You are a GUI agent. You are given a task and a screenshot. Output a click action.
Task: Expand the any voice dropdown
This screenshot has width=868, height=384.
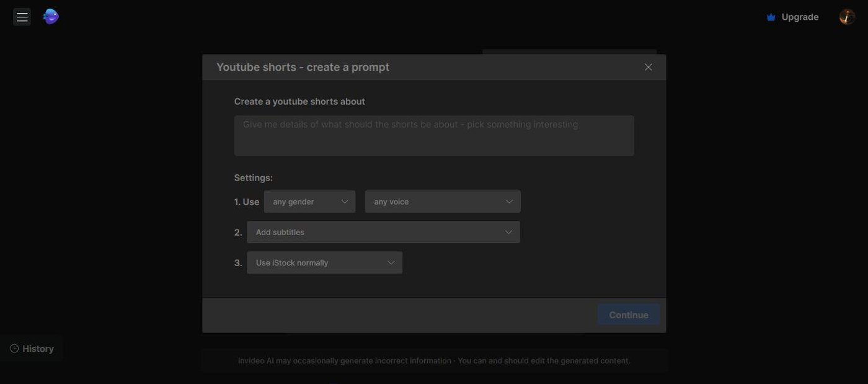pos(441,202)
